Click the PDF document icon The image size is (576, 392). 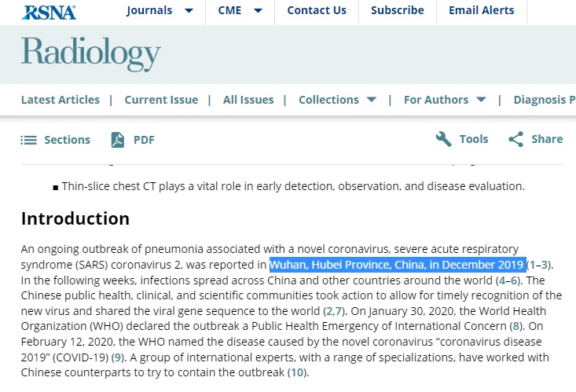click(118, 140)
